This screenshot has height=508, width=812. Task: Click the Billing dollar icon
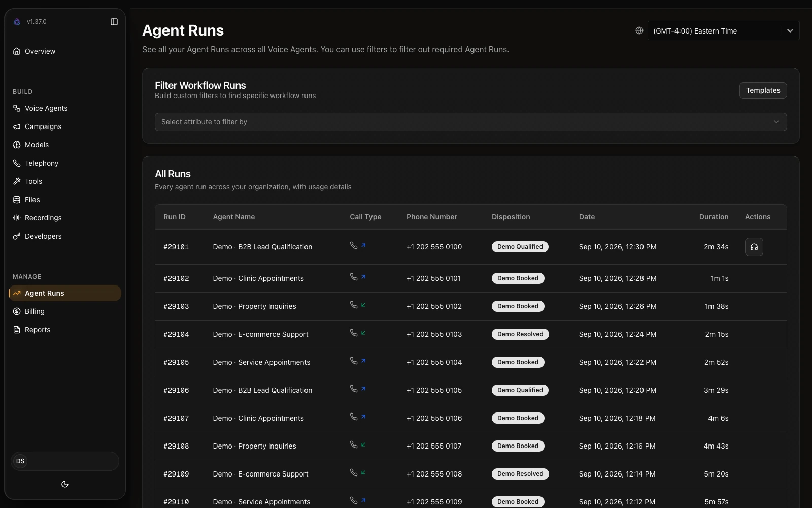(x=17, y=311)
